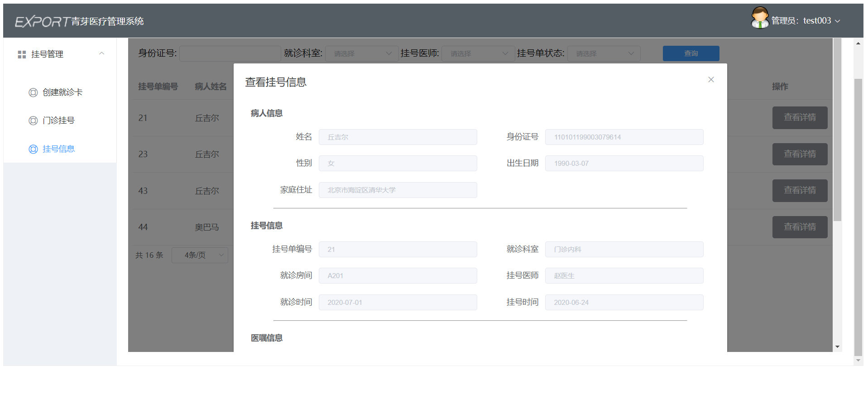This screenshot has width=868, height=419.
Task: Open the 挂号单状态 filter dropdown
Action: pos(604,53)
